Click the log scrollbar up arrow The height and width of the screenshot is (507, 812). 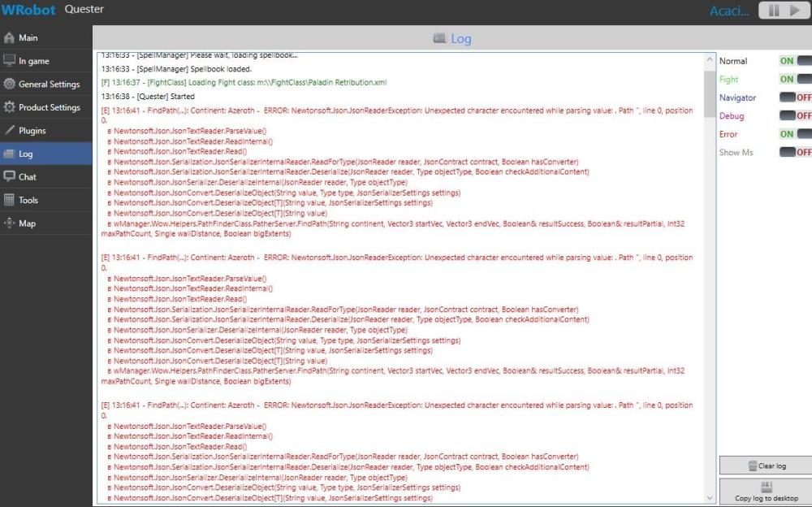point(710,60)
